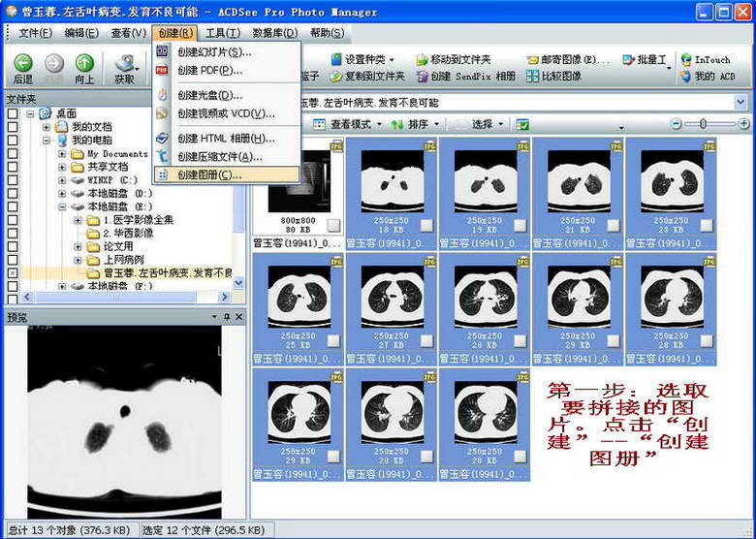
Task: Click the View Mode (查看模式) icon
Action: (319, 124)
